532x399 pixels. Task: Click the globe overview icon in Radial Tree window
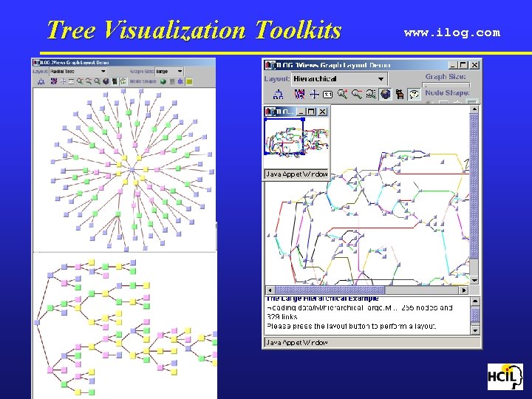point(106,81)
